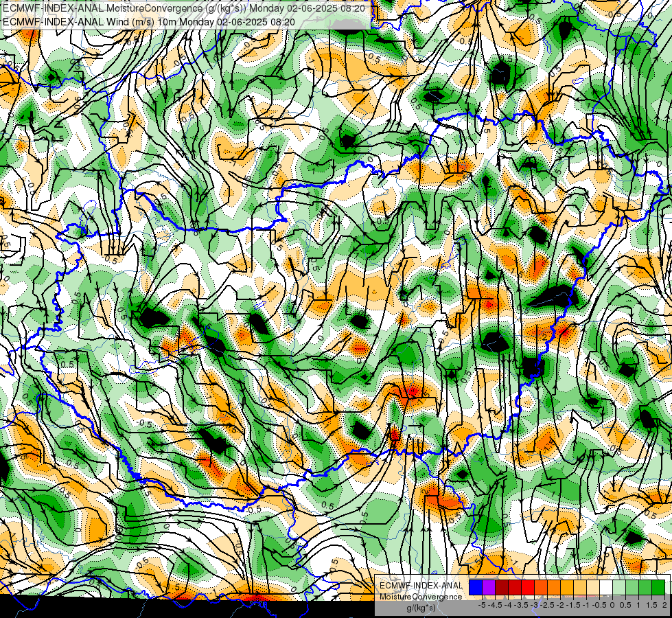Image resolution: width=672 pixels, height=618 pixels.
Task: Click the purple legend swatch
Action: tap(489, 588)
